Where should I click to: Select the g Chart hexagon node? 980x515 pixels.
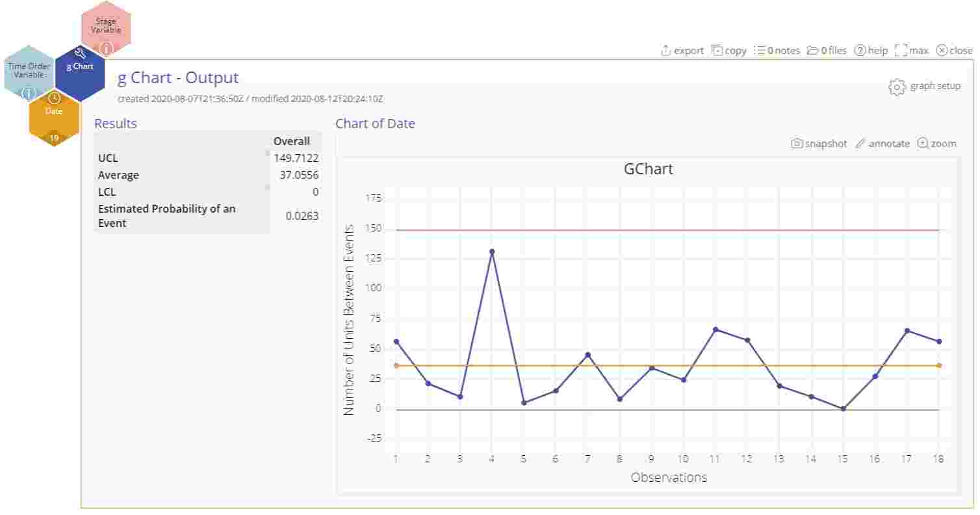click(x=81, y=68)
